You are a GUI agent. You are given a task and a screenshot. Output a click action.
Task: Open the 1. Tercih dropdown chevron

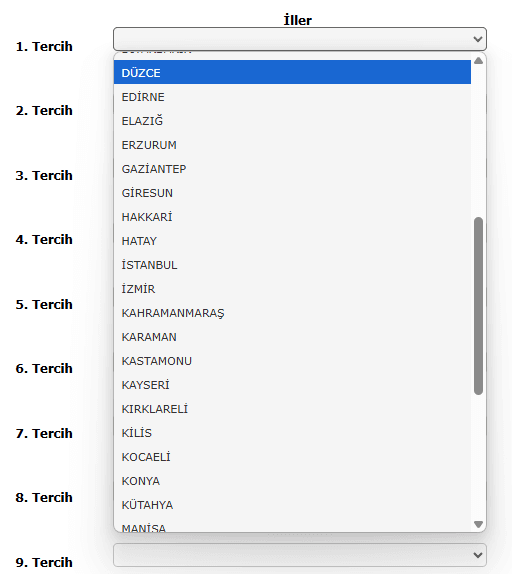(477, 39)
